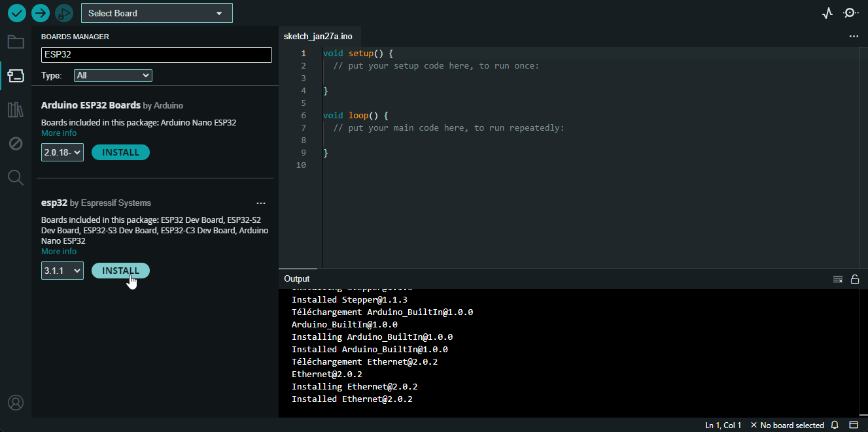The width and height of the screenshot is (868, 432).
Task: Open the Library Manager sidebar icon
Action: pos(16,110)
